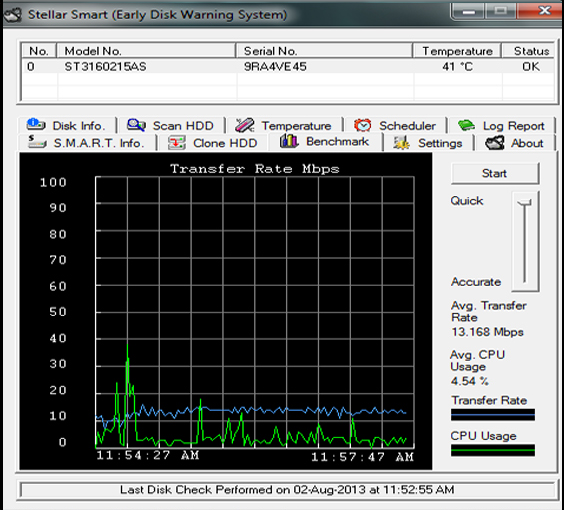Open the Scheduler tab
Image resolution: width=564 pixels, height=510 pixels.
coord(396,126)
